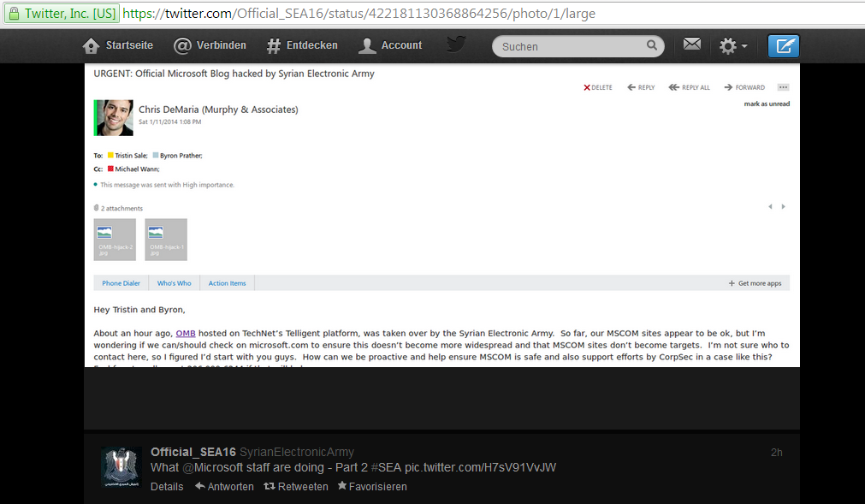
Task: Open direct messages envelope icon
Action: tap(692, 44)
